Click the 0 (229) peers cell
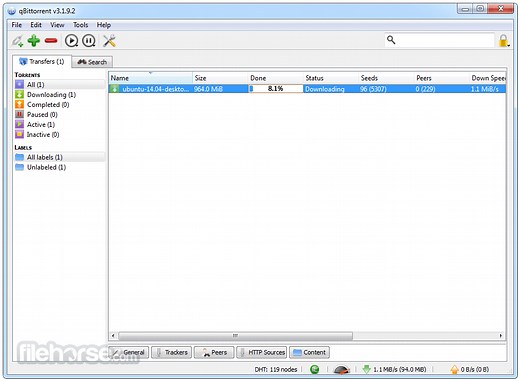The height and width of the screenshot is (381, 520). (425, 89)
